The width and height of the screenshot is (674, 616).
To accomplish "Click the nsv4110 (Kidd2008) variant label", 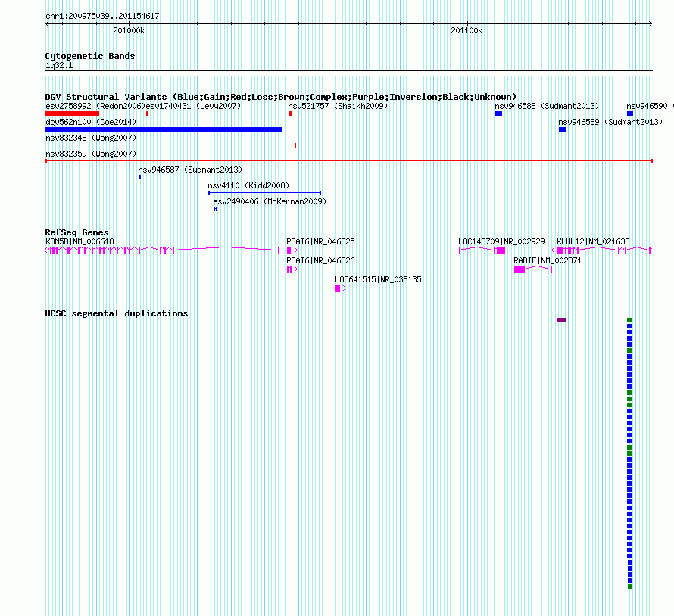I will 248,185.
